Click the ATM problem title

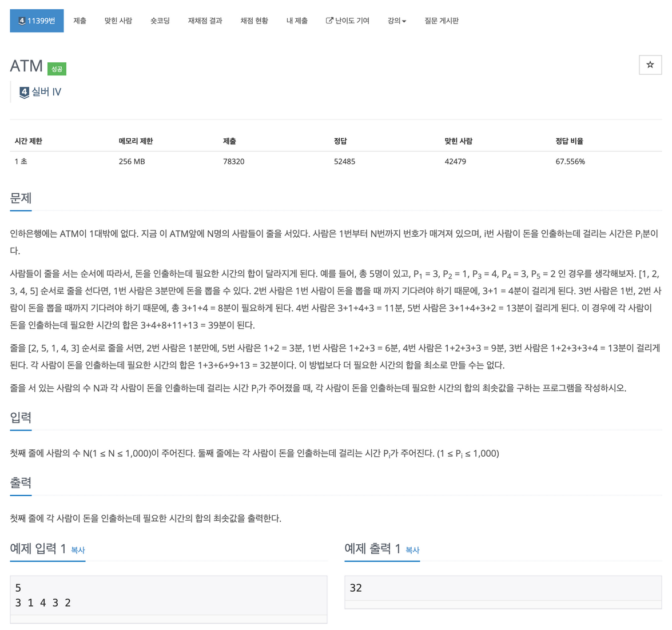click(x=26, y=66)
